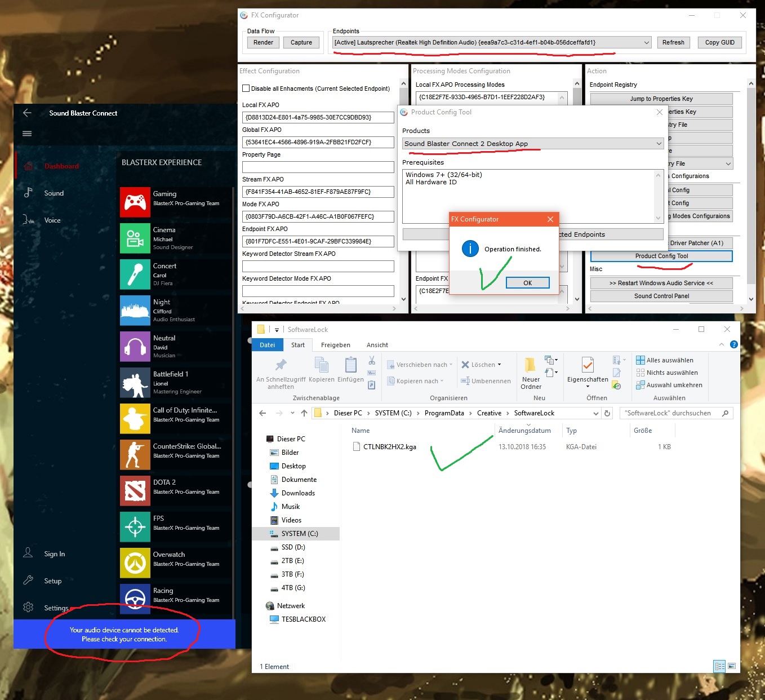Select the CounterStrike: Global profile icon
The width and height of the screenshot is (765, 700).
pos(135,454)
